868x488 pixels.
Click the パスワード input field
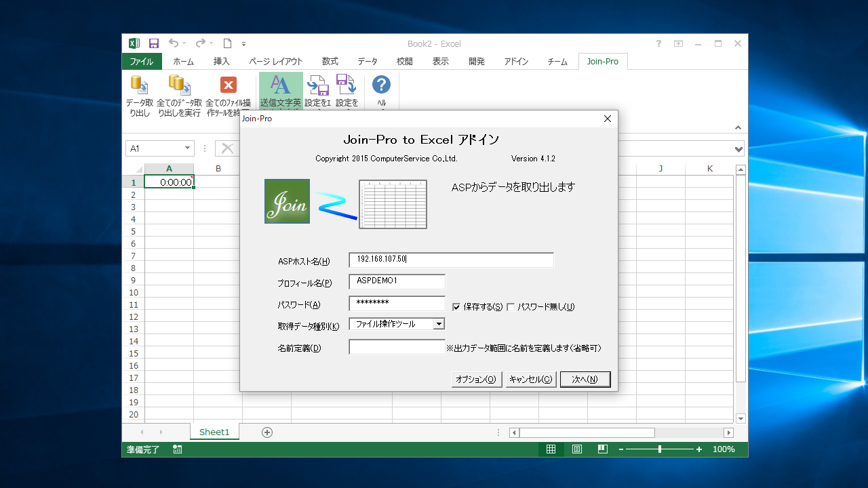click(x=397, y=303)
